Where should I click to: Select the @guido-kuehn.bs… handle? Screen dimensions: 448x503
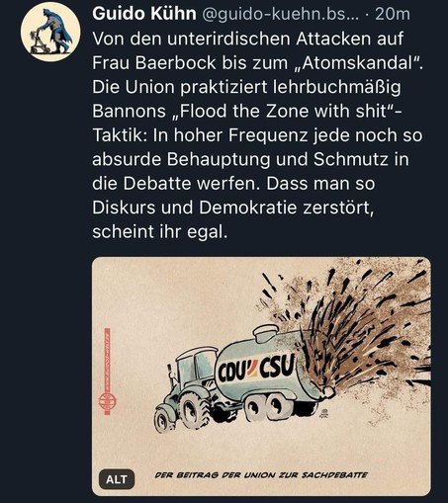click(x=280, y=14)
